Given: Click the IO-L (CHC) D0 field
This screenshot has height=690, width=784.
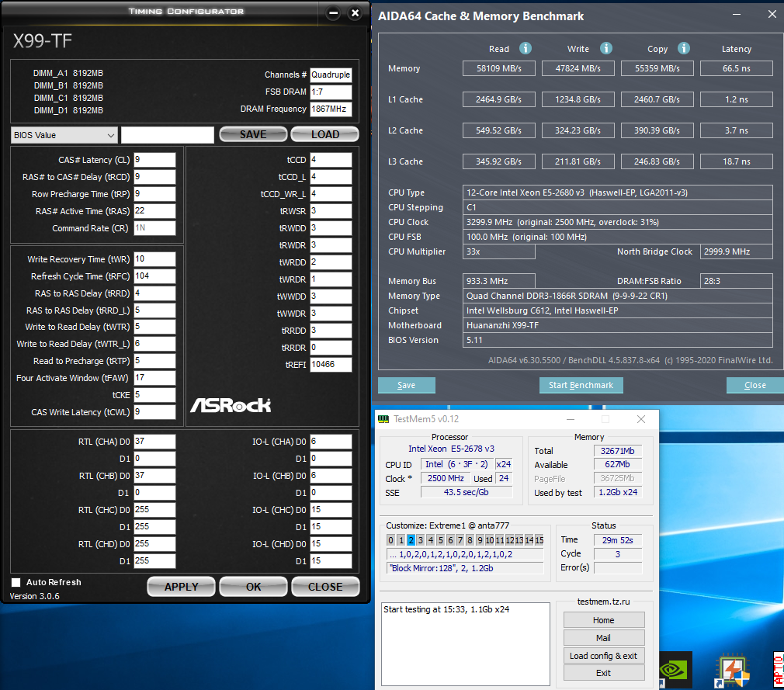Looking at the screenshot, I should pos(331,510).
